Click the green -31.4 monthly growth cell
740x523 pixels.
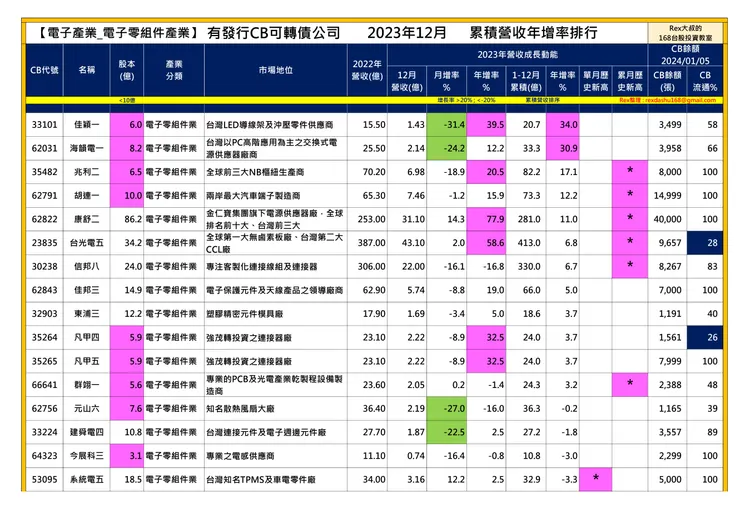(x=446, y=125)
